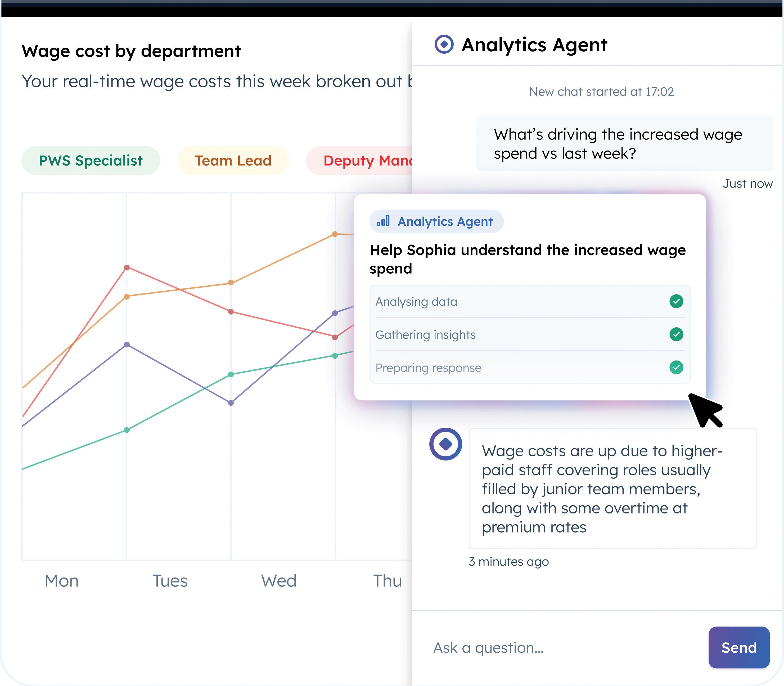
Task: Click the orange line's Thursday data point
Action: tap(335, 234)
